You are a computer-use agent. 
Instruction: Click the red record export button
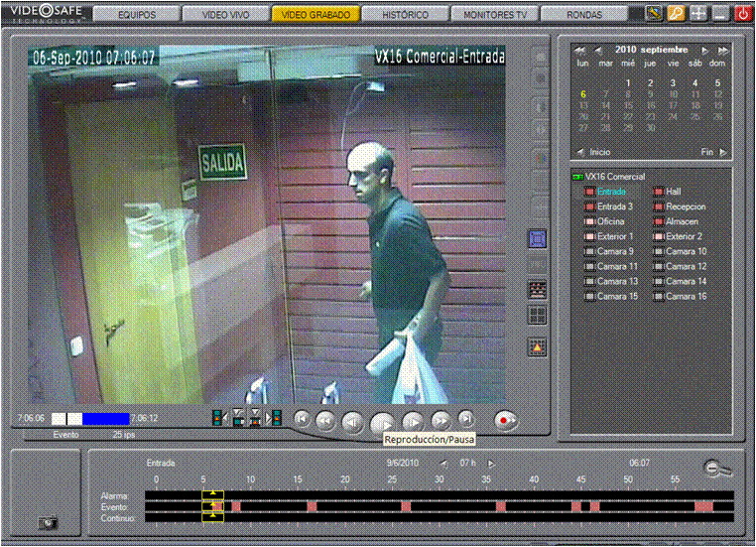coord(506,420)
